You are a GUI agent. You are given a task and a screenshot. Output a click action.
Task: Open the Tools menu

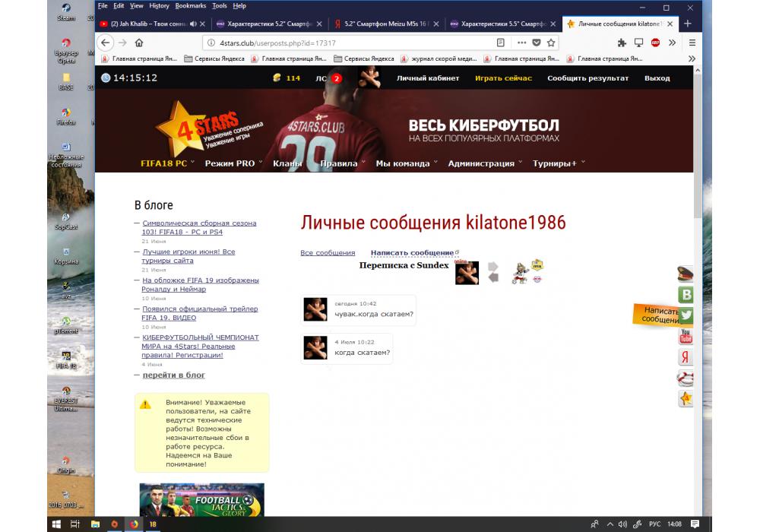tap(220, 6)
